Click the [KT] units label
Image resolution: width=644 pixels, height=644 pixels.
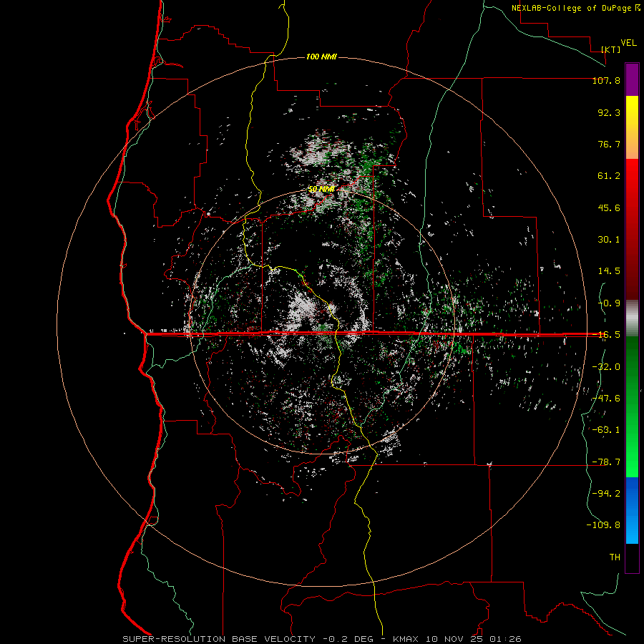click(x=610, y=49)
